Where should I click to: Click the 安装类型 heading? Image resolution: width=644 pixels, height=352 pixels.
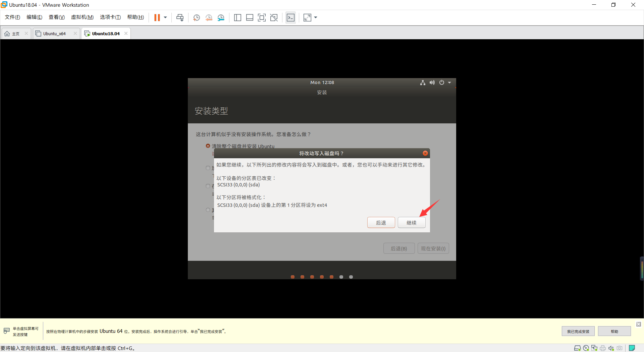pos(211,111)
